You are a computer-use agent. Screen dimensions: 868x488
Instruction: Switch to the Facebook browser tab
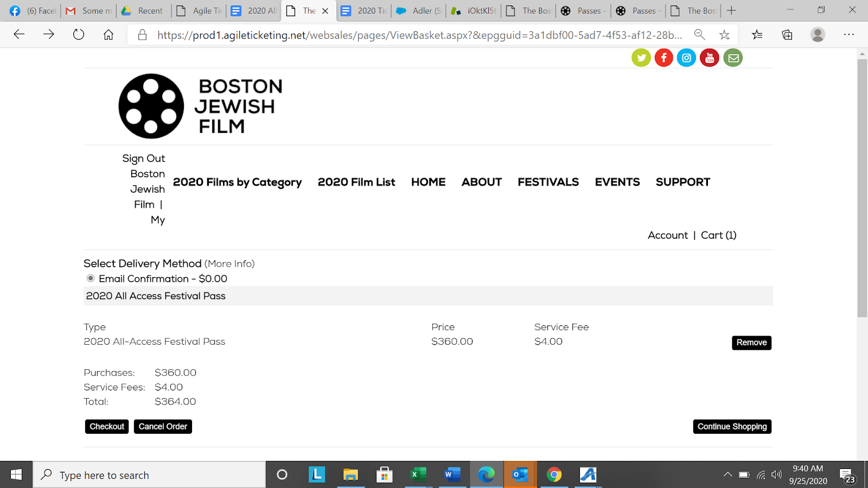(x=33, y=10)
